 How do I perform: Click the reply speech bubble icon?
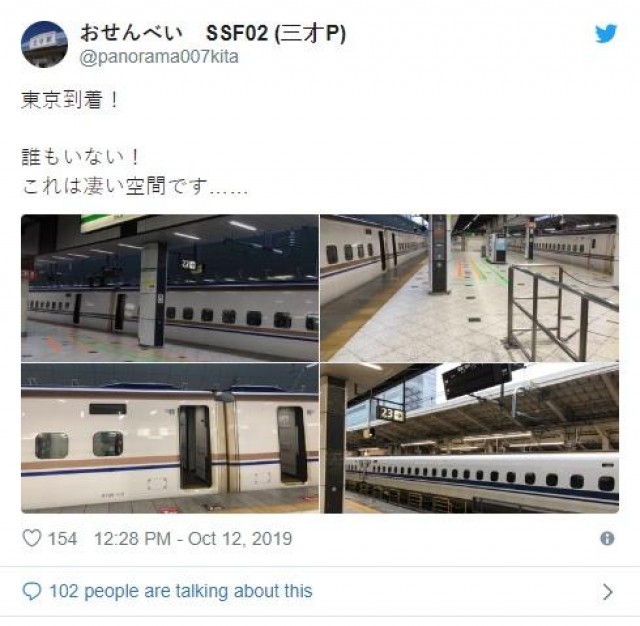[32, 591]
